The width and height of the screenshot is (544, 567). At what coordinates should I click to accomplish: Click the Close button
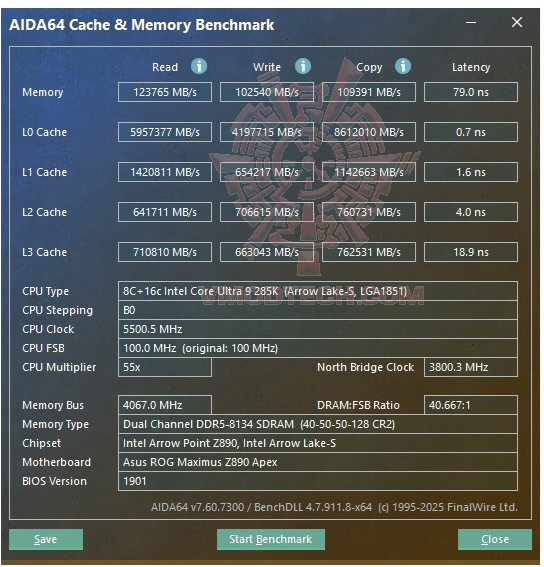point(495,539)
